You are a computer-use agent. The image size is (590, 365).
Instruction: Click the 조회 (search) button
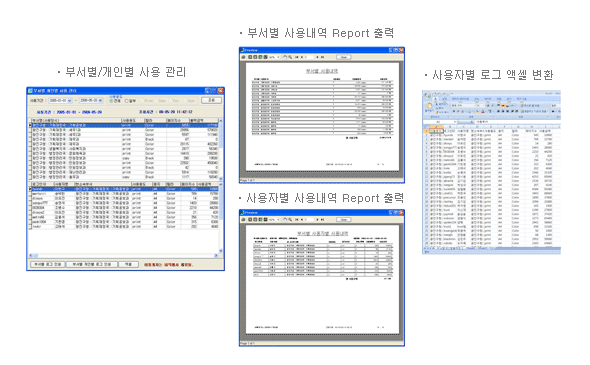pos(211,100)
